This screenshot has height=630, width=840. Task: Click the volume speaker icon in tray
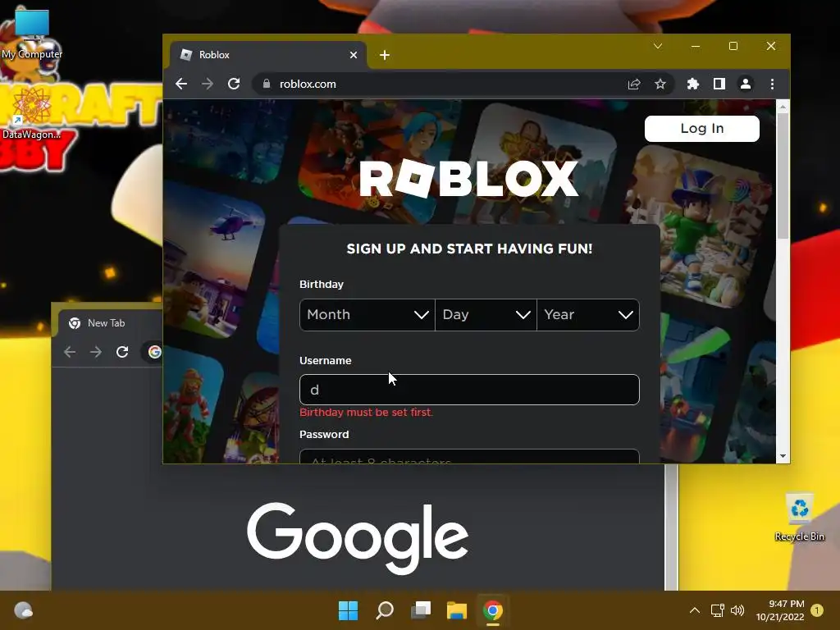(737, 610)
